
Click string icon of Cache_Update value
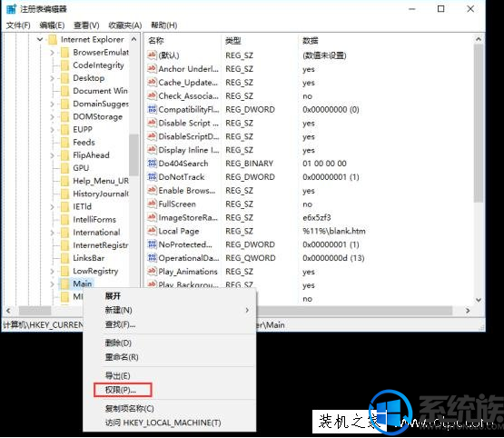(x=152, y=82)
